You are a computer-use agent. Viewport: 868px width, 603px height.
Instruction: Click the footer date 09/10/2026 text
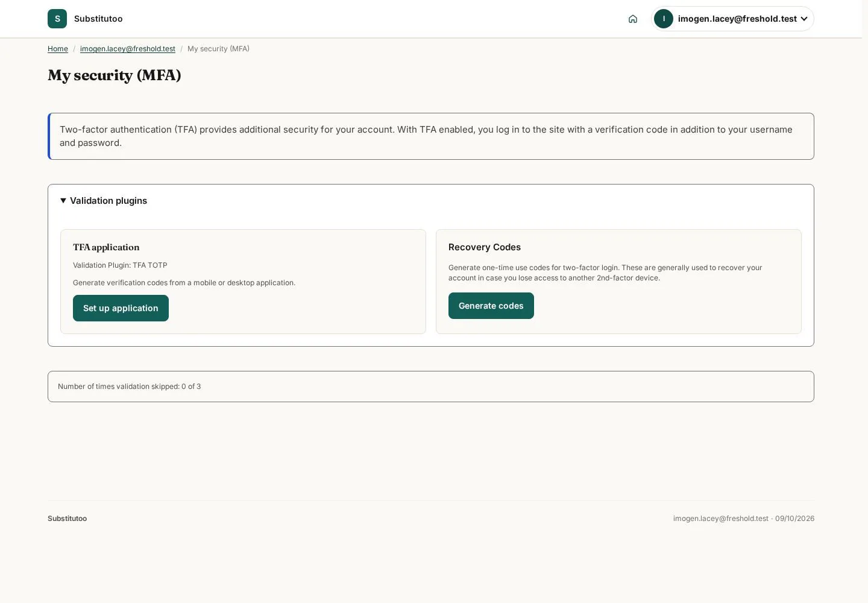point(794,519)
